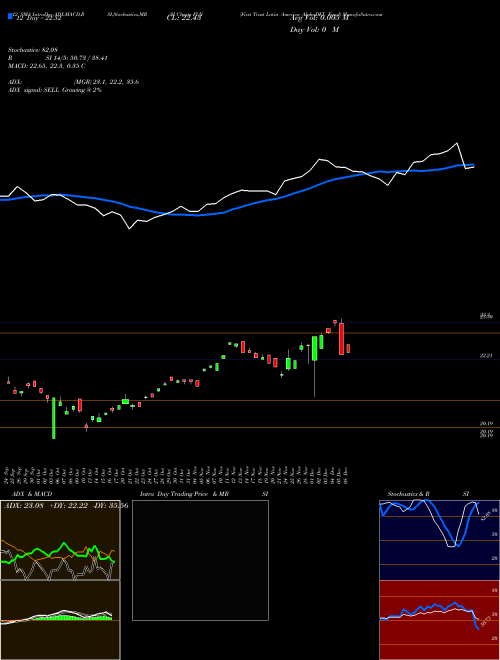Click the 'Stochastics: 82.08' reading
Image resolution: width=500 pixels, height=660 pixels.
(32, 50)
